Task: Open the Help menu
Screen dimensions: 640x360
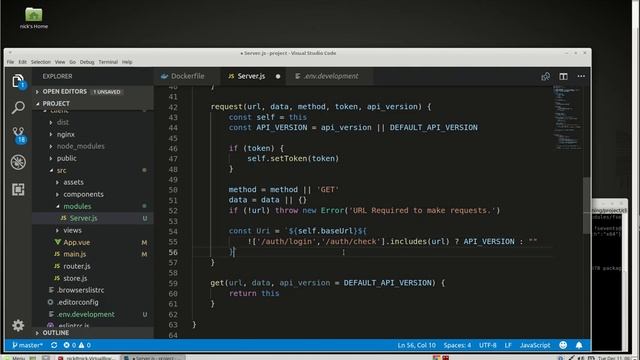Action: (127, 62)
